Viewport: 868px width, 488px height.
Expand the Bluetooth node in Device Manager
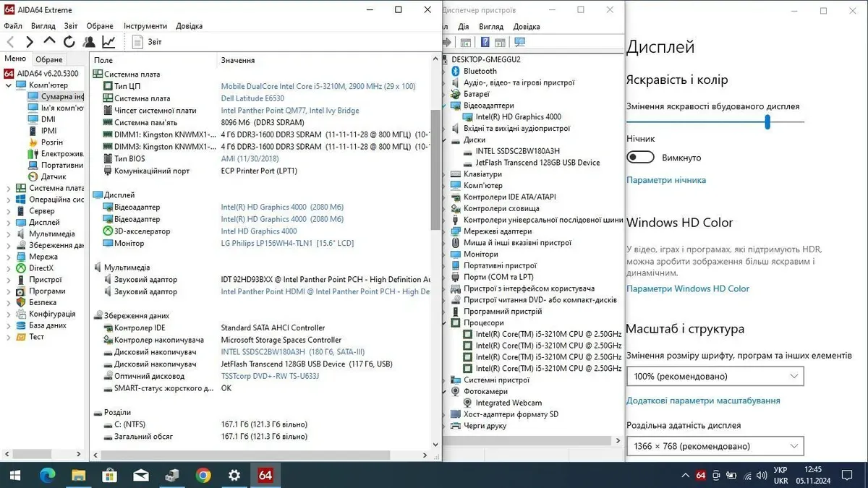click(446, 71)
